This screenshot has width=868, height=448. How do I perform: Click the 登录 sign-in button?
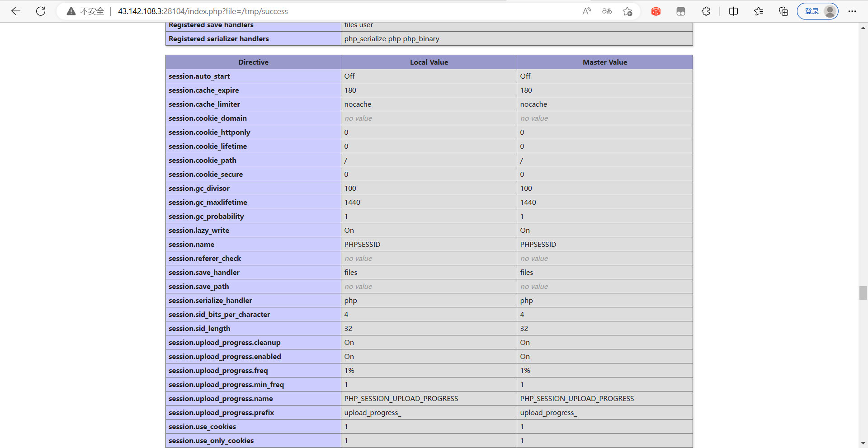tap(812, 11)
